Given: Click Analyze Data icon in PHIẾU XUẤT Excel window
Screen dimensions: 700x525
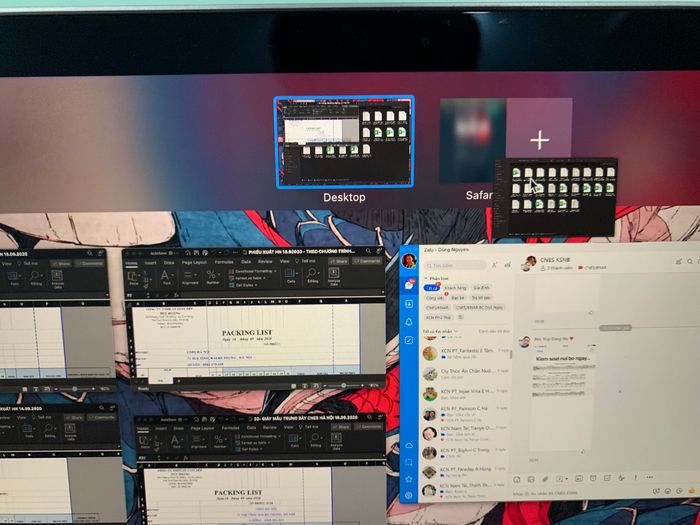Looking at the screenshot, I should (x=334, y=277).
